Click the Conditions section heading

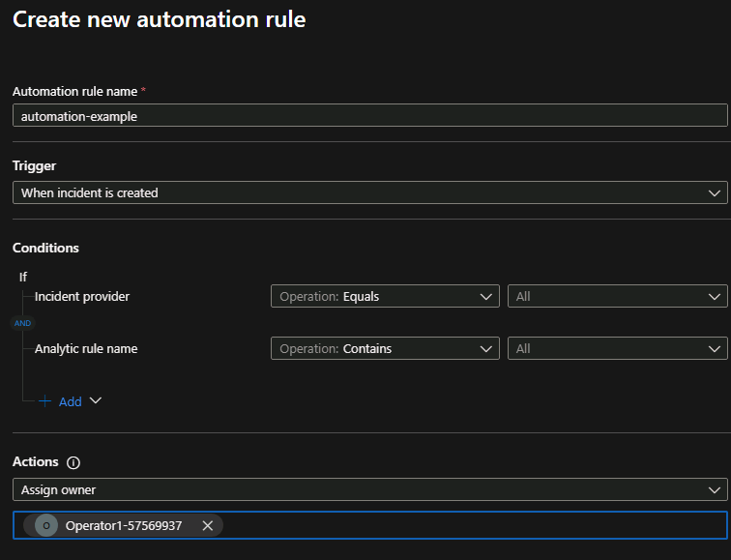click(x=45, y=248)
